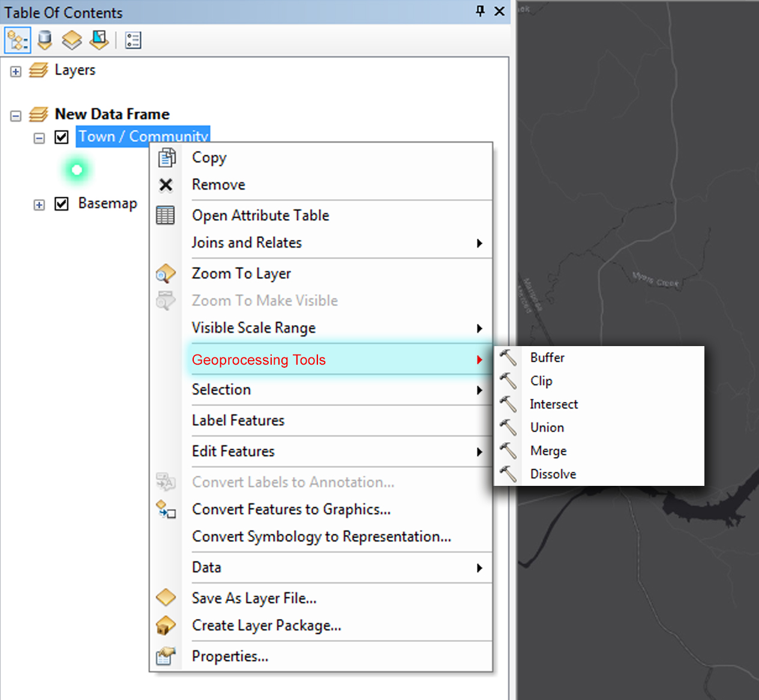Image resolution: width=759 pixels, height=700 pixels.
Task: Select Open Attribute Table from the menu
Action: coord(260,215)
